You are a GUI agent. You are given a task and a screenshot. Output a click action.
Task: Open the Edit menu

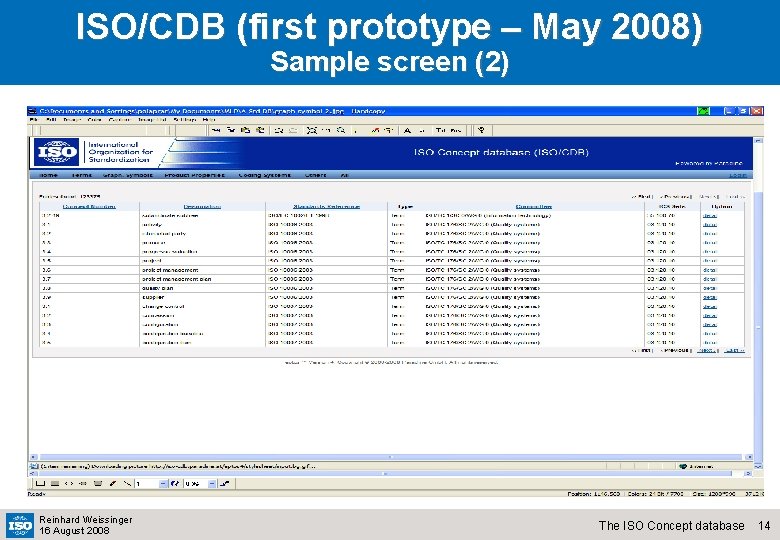click(51, 120)
